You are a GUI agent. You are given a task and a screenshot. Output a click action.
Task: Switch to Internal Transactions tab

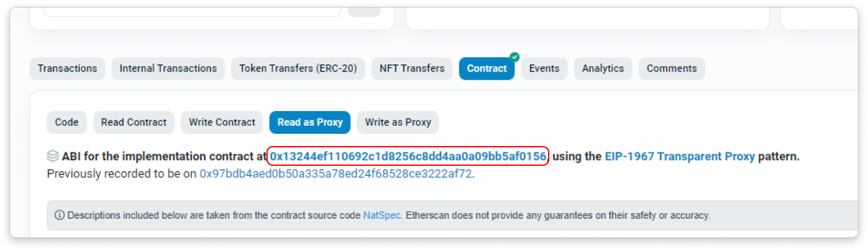point(168,68)
